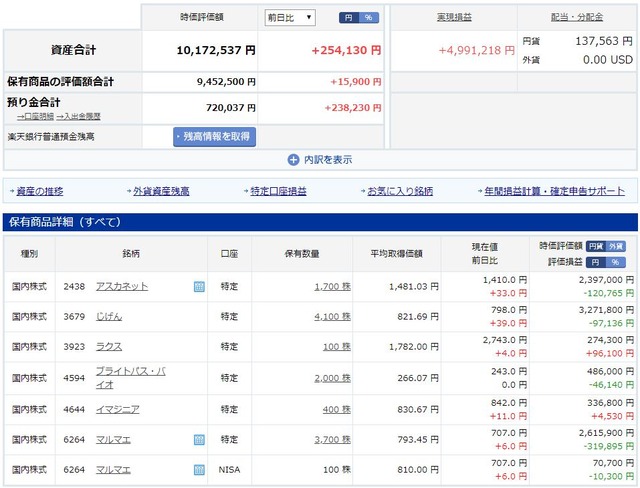
Task: Open イマジニア stock link
Action: point(118,409)
